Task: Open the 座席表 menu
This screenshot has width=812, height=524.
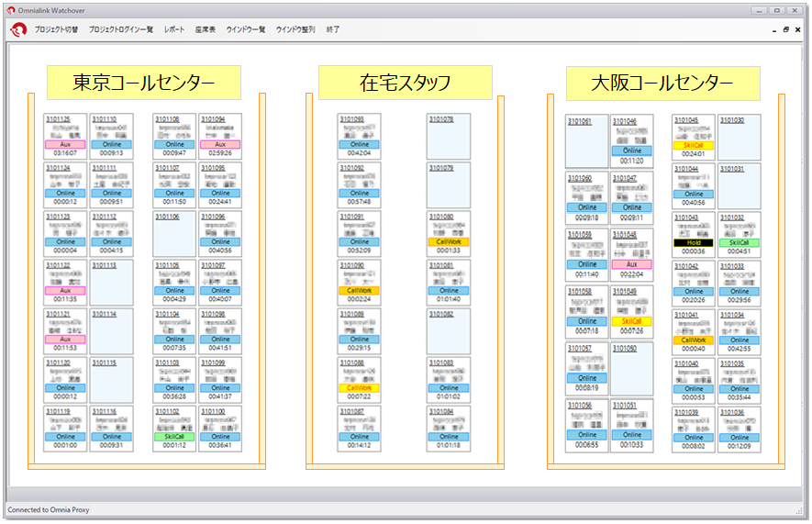Action: [206, 29]
